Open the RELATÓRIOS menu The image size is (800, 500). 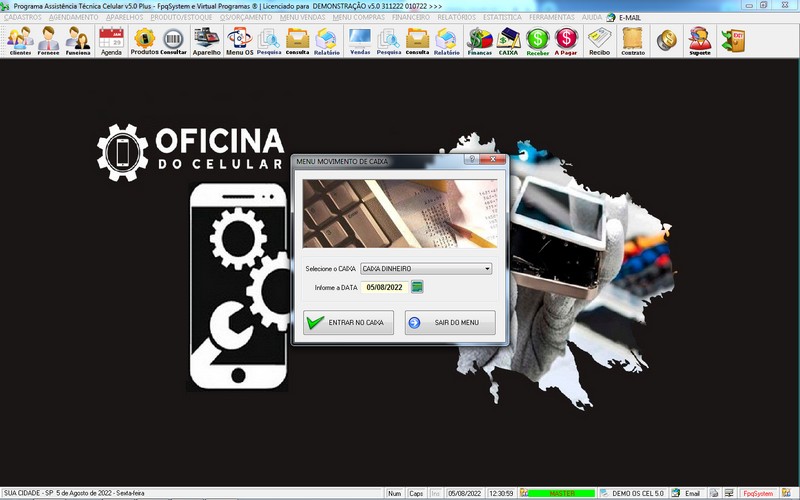click(457, 17)
